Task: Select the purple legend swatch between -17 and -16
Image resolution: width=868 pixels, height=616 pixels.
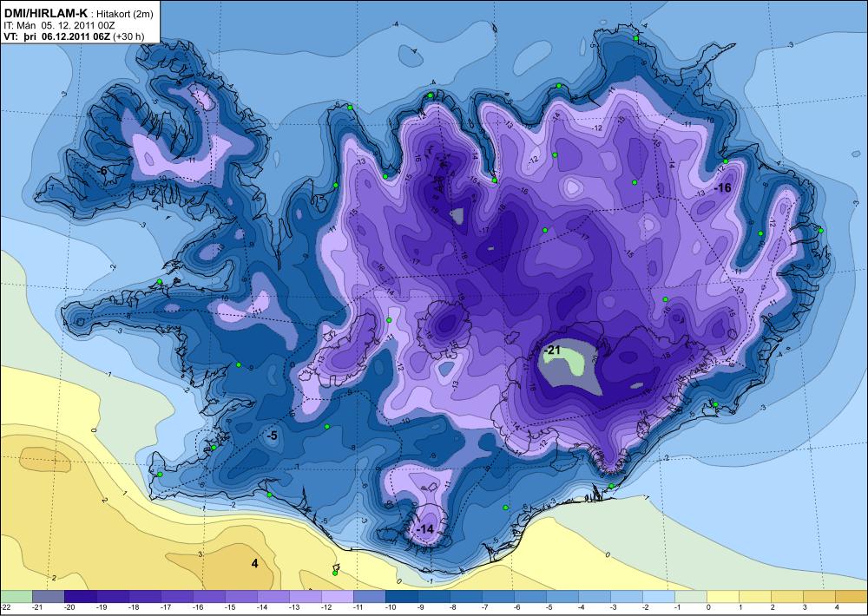Action: pos(176,596)
